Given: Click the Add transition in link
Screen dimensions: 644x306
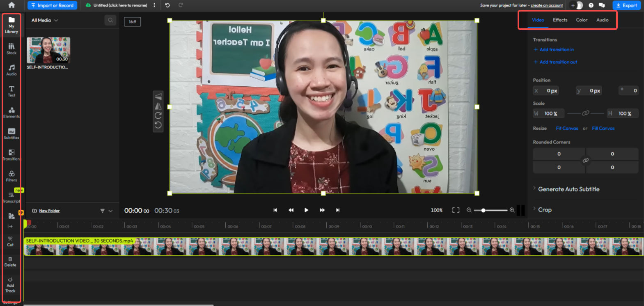Looking at the screenshot, I should point(556,50).
